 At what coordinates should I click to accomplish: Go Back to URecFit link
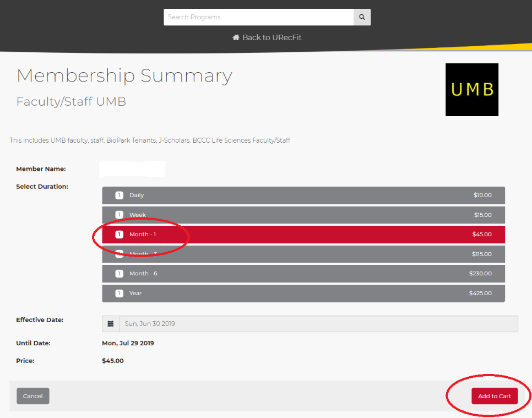click(x=272, y=37)
